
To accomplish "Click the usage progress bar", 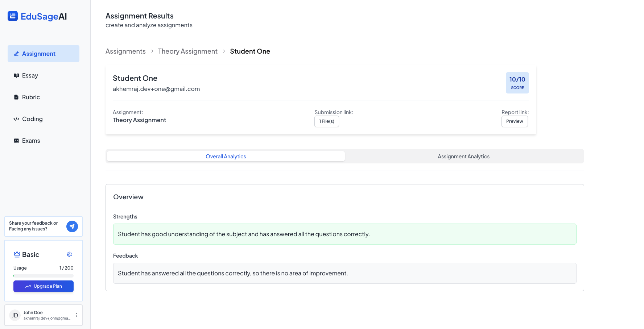I will (x=44, y=276).
